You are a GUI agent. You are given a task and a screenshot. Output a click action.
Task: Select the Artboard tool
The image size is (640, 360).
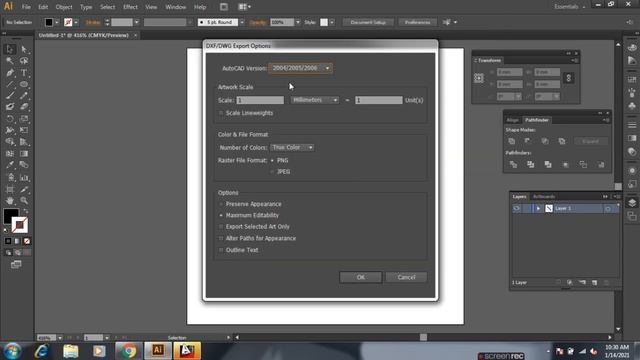[10, 190]
